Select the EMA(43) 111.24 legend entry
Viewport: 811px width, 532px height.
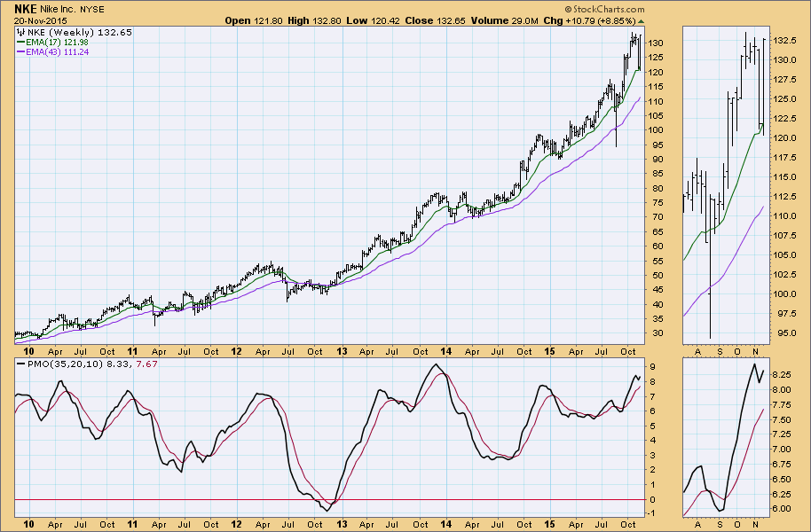pyautogui.click(x=58, y=52)
